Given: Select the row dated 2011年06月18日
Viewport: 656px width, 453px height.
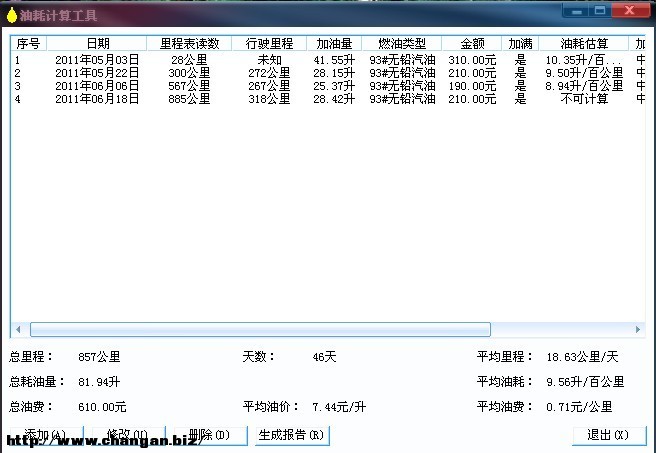Looking at the screenshot, I should [x=97, y=99].
